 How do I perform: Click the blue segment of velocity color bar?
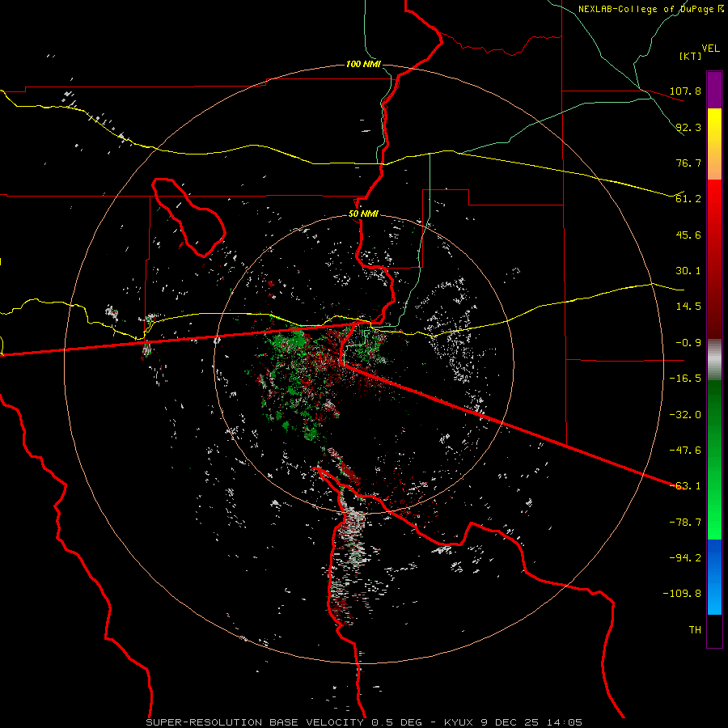pyautogui.click(x=714, y=577)
